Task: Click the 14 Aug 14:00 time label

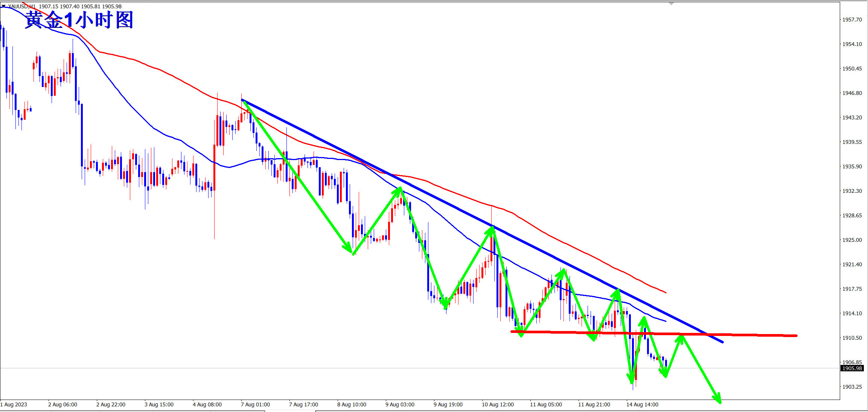Action: tap(642, 404)
